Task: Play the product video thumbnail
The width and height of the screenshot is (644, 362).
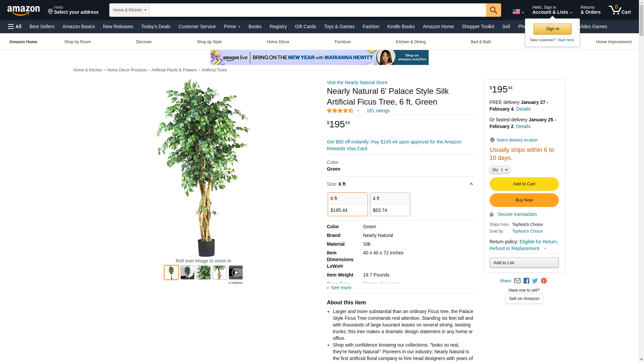Action: pos(236,273)
